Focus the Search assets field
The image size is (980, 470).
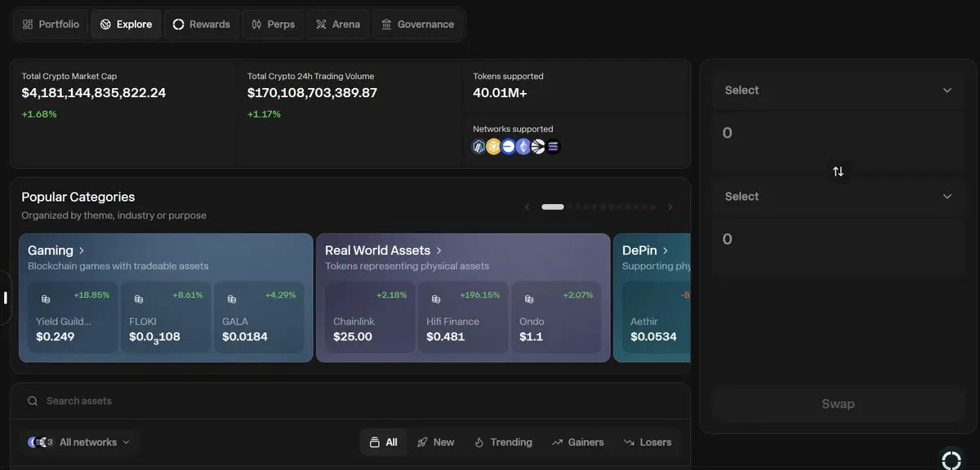[350, 401]
